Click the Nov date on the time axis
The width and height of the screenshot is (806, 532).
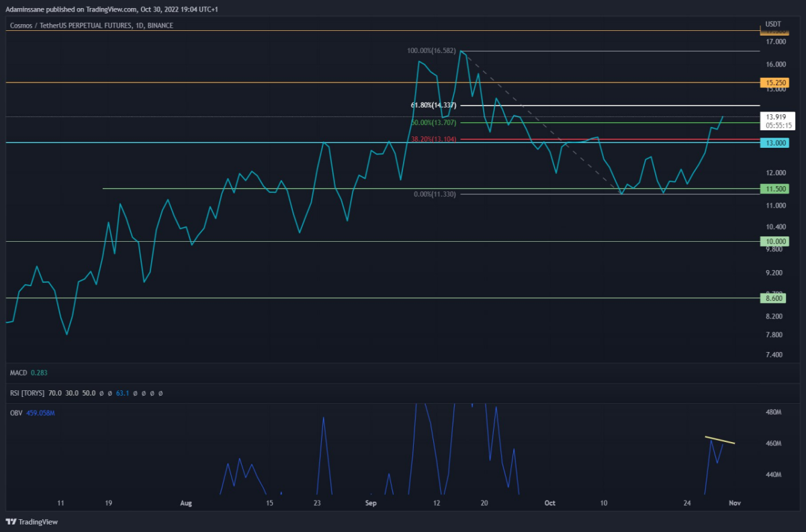[734, 502]
